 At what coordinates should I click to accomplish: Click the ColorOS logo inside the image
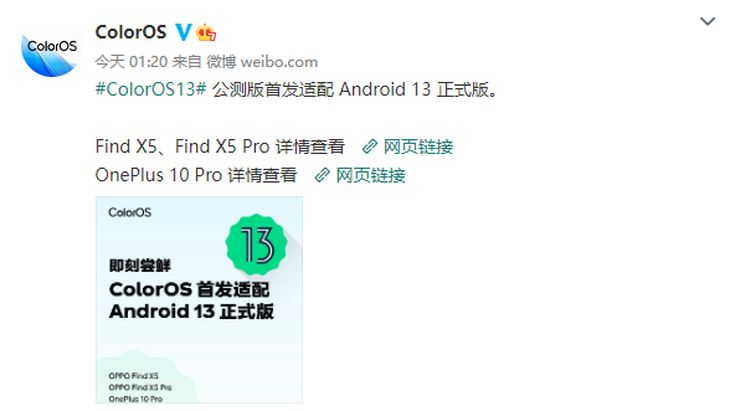[x=130, y=213]
